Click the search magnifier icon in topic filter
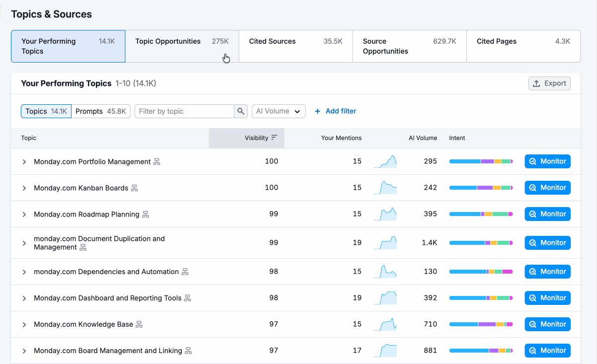Screen dimensions: 597x364 241,111
